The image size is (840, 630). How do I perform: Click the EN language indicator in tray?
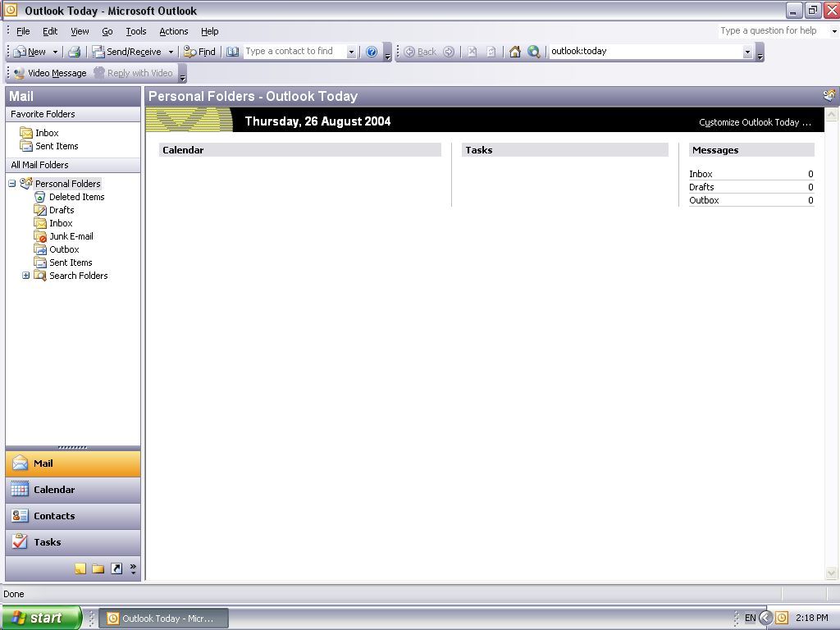click(750, 619)
